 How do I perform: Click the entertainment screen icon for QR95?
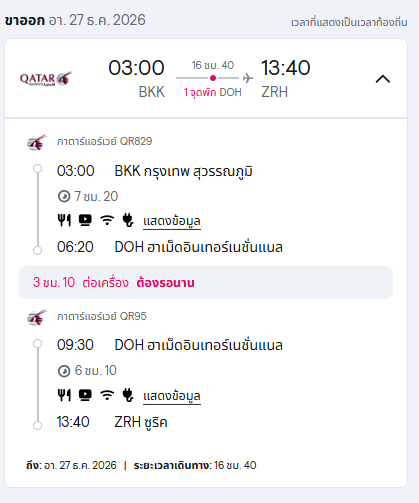point(85,395)
